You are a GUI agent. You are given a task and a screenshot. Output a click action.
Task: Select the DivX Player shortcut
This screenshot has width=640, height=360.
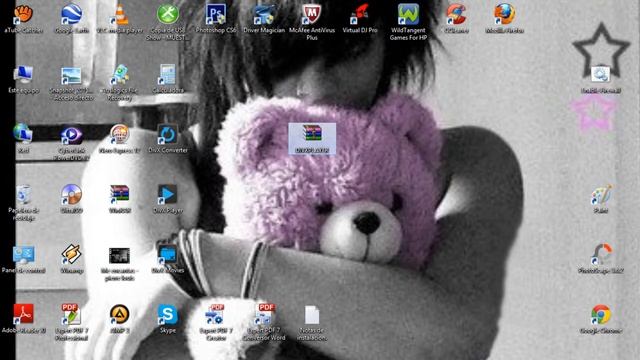click(x=168, y=195)
